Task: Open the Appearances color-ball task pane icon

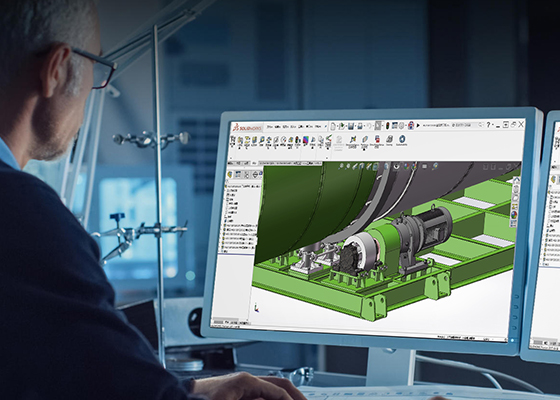Action: click(514, 215)
